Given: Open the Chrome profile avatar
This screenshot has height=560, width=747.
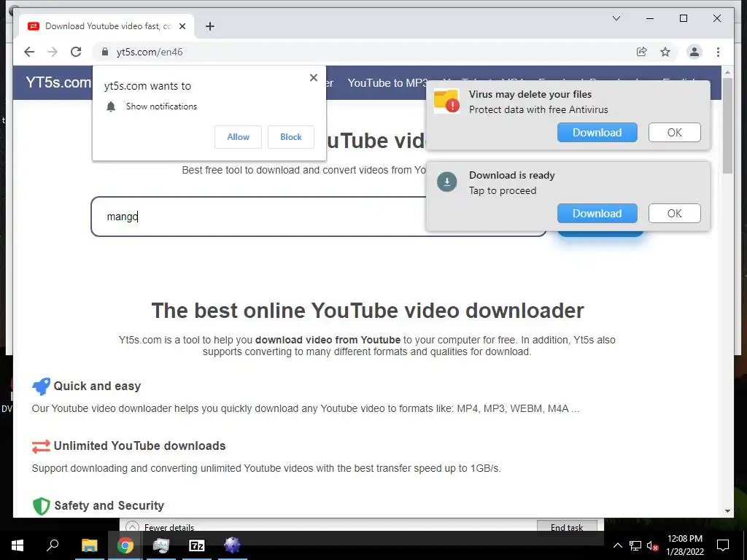Looking at the screenshot, I should coord(694,52).
